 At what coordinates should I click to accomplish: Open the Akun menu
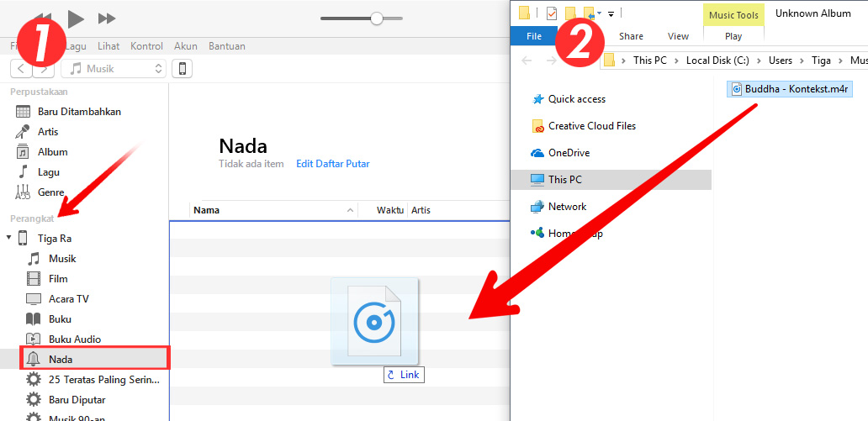186,46
